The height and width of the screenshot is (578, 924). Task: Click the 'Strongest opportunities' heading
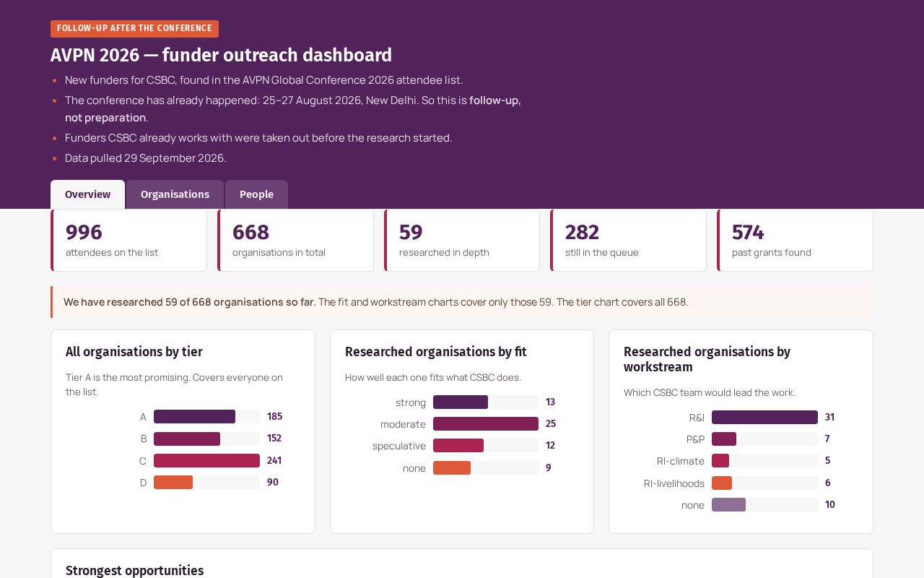[134, 571]
